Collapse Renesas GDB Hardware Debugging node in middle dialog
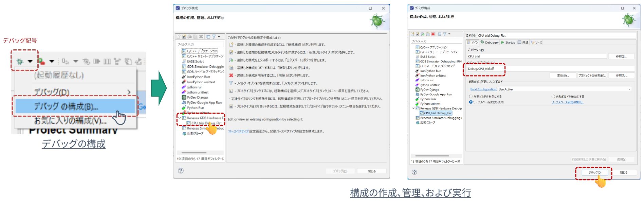The width and height of the screenshot is (644, 201). click(x=180, y=118)
